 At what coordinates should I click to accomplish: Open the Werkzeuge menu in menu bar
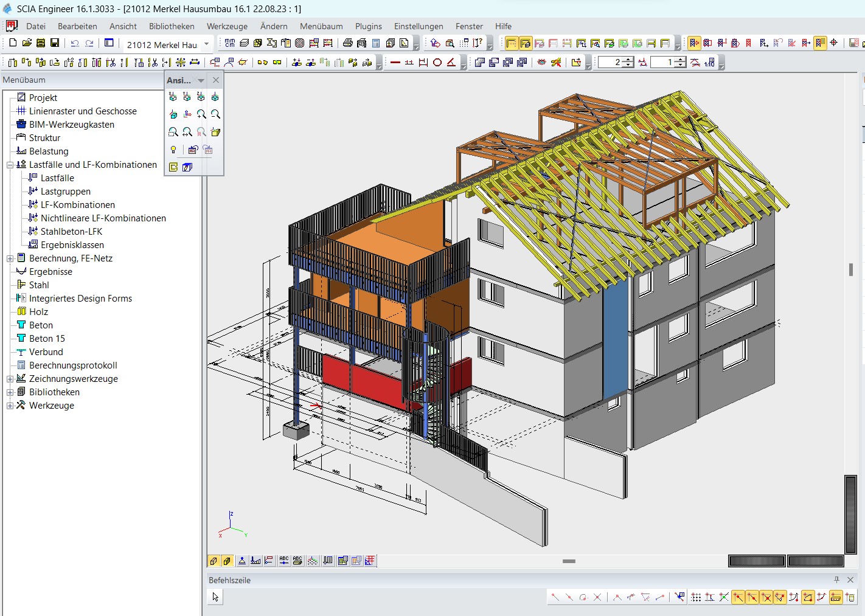[227, 26]
